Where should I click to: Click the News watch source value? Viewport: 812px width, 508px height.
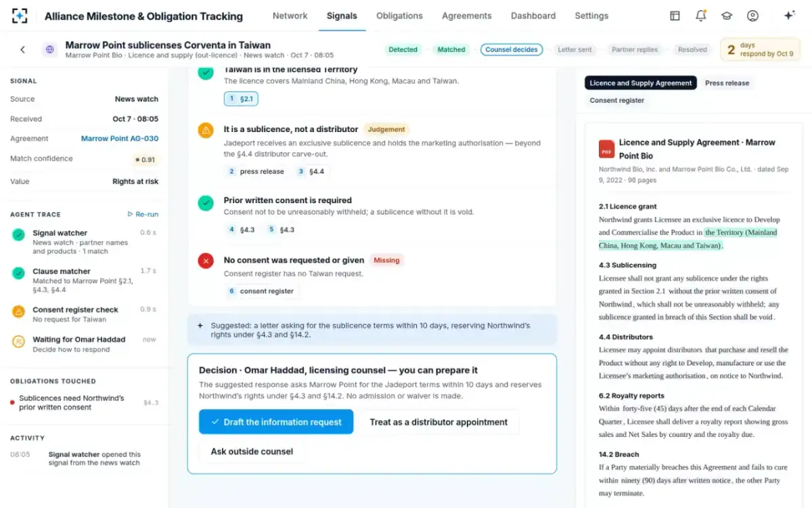click(x=137, y=99)
